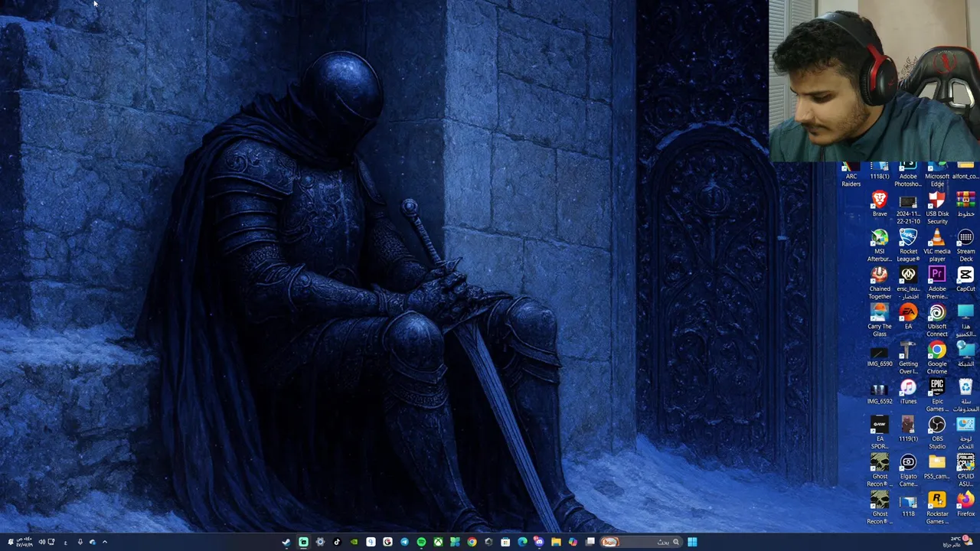Open the خطوط WinRAR archive
The width and height of the screenshot is (980, 551).
(x=965, y=204)
